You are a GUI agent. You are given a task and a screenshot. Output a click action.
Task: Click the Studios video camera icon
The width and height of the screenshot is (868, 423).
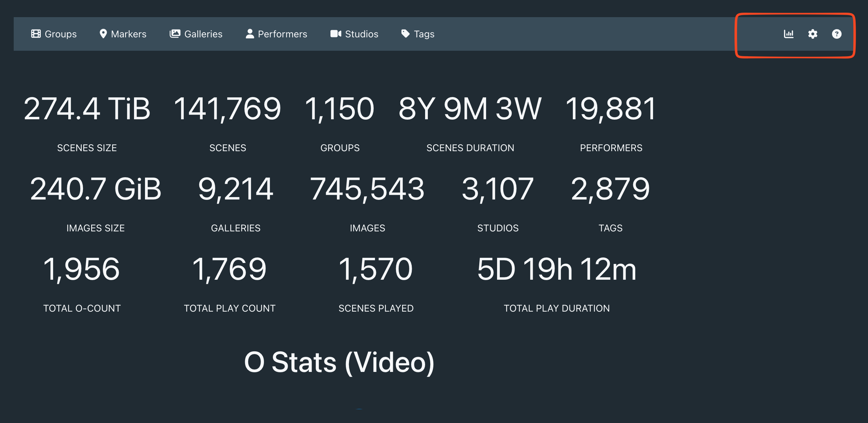tap(336, 34)
